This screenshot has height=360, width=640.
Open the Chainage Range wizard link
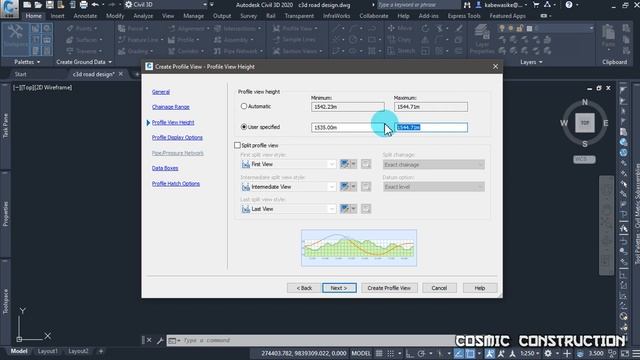[x=171, y=107]
